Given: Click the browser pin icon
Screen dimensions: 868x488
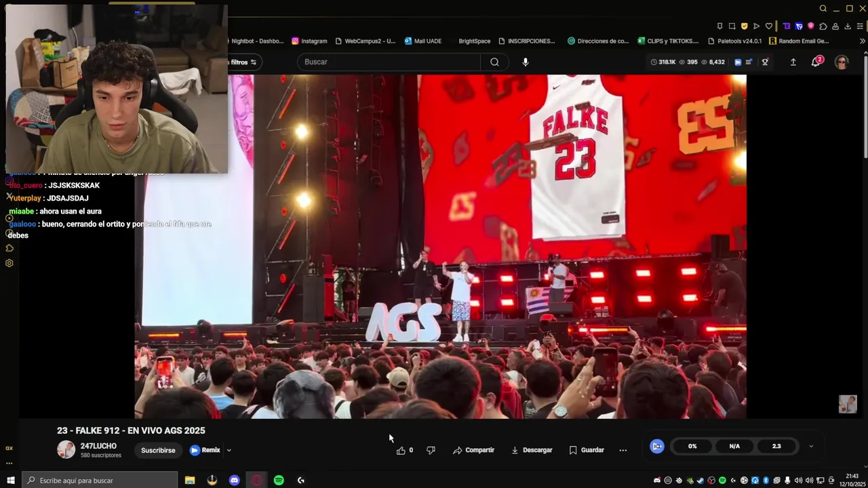Looking at the screenshot, I should pos(719,26).
